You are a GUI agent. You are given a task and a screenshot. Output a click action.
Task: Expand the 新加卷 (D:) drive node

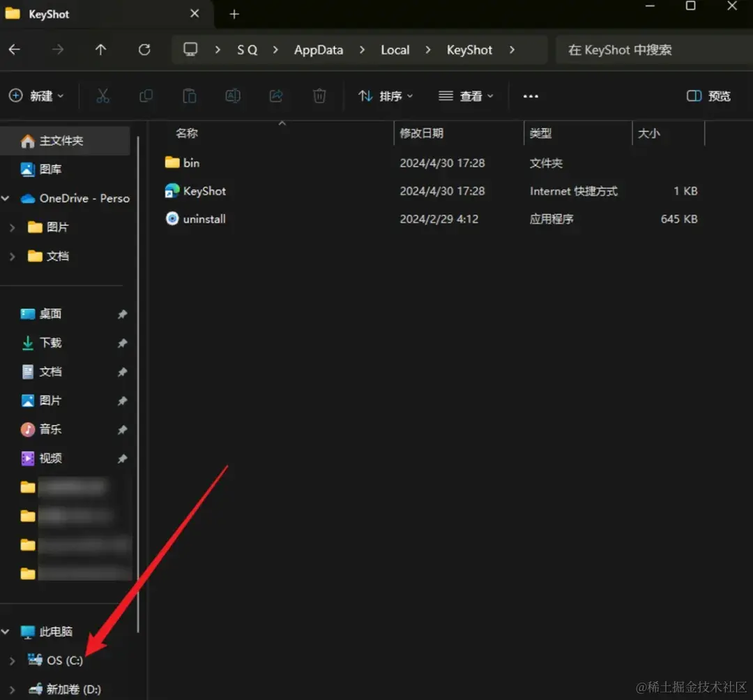coord(13,690)
